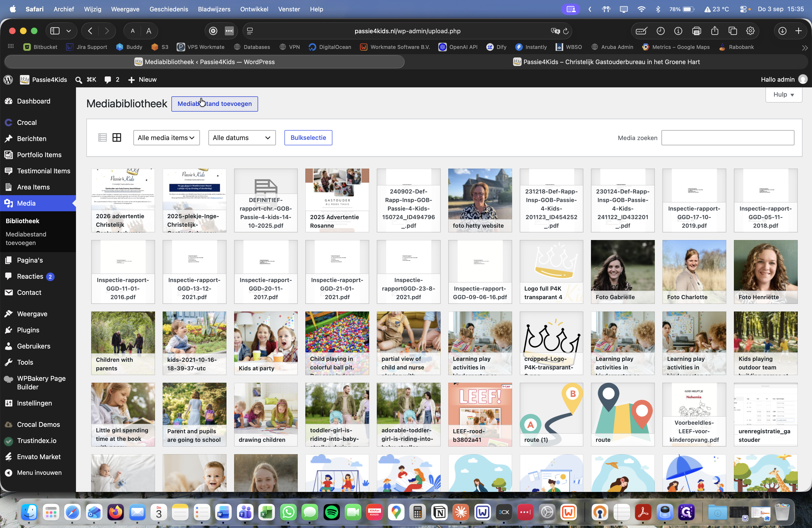Click the Wi-Fi icon in menu bar
Image resolution: width=812 pixels, height=528 pixels.
pyautogui.click(x=641, y=9)
